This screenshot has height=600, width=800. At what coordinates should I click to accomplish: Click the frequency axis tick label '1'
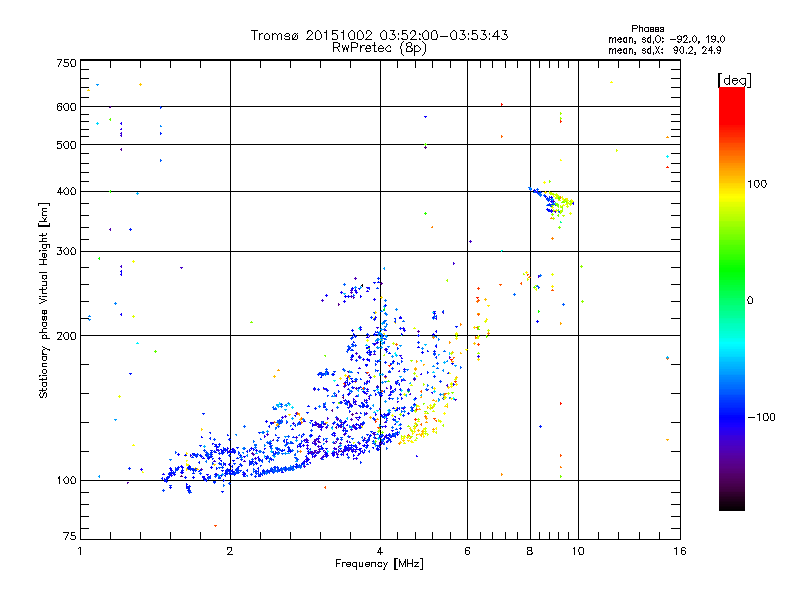[x=80, y=551]
